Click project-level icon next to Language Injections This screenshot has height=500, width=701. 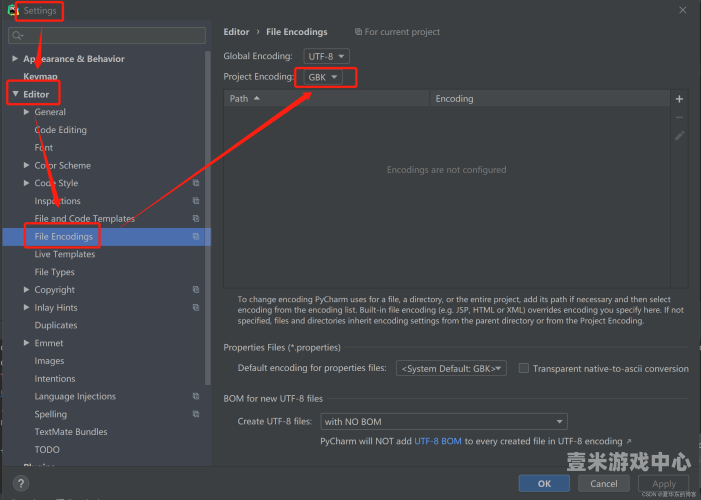196,396
